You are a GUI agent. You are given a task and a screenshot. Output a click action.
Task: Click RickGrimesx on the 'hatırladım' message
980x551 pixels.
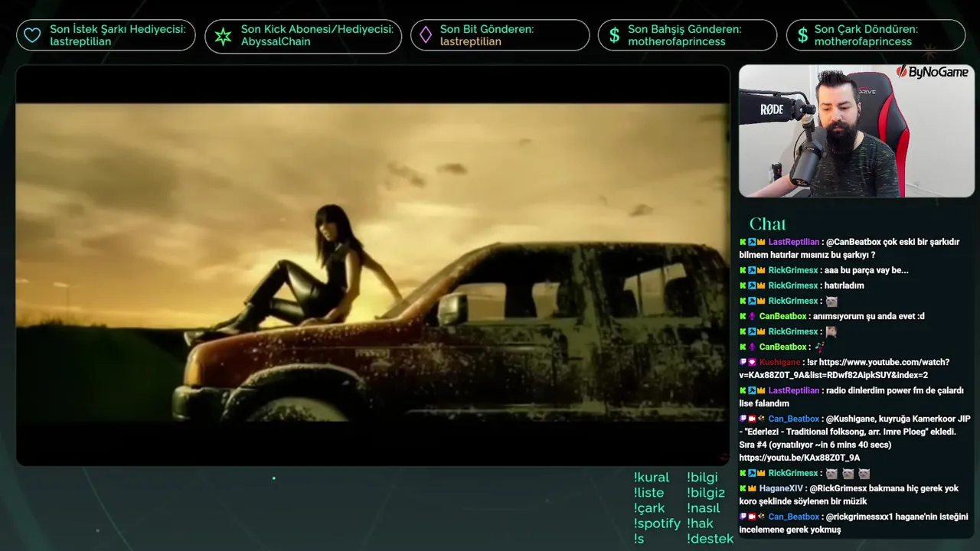click(793, 285)
